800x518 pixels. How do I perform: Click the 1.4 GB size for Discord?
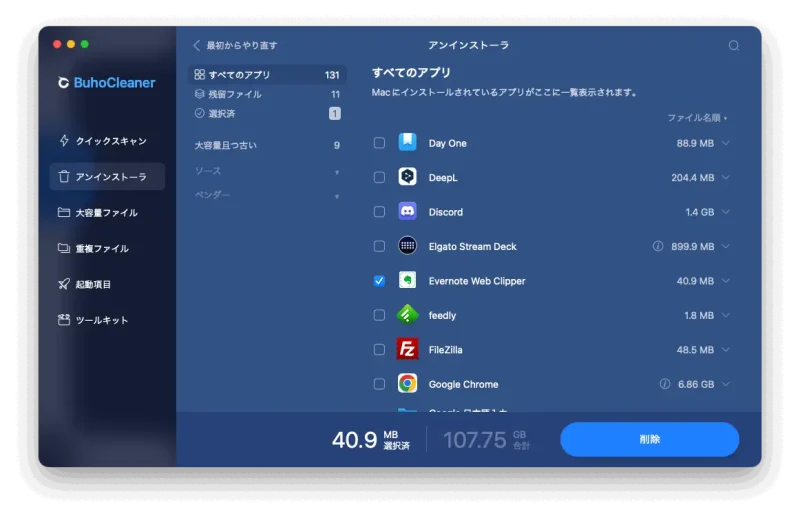699,212
